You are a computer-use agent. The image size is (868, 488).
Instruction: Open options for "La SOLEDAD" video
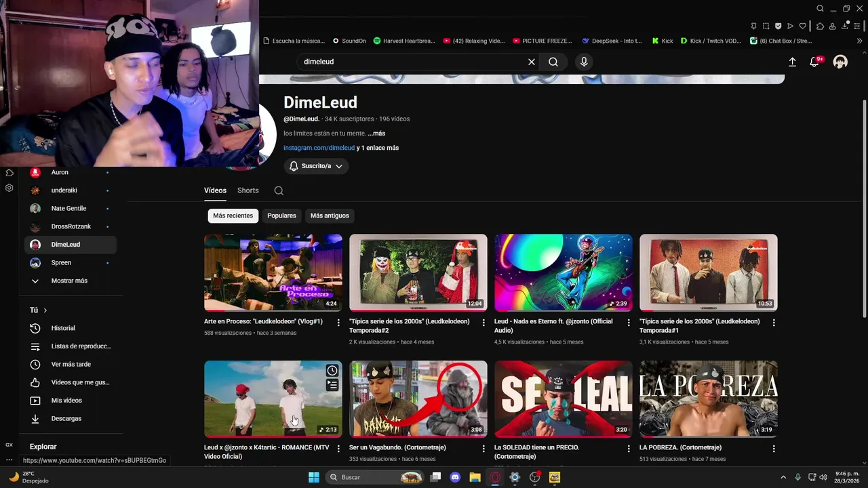[x=629, y=449]
